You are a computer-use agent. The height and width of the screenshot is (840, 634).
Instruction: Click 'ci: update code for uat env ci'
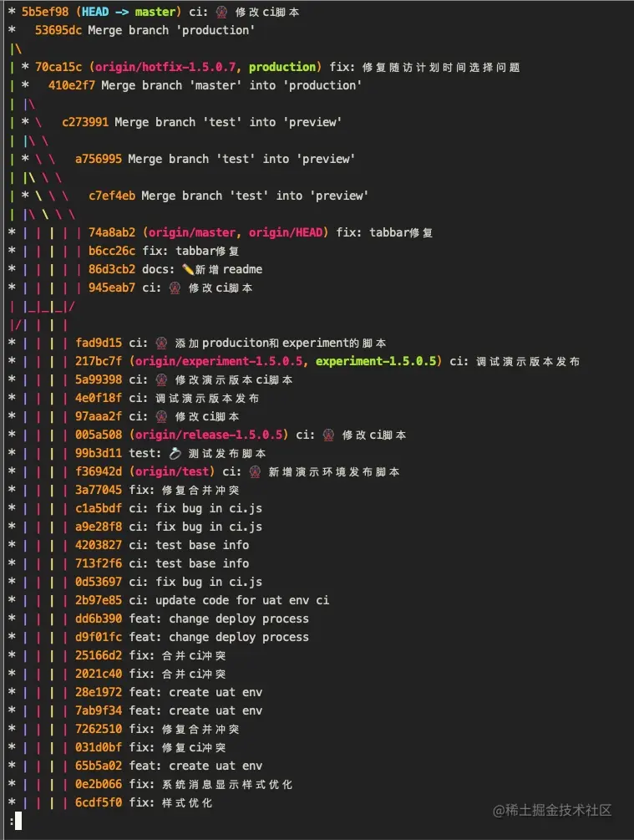click(x=229, y=600)
